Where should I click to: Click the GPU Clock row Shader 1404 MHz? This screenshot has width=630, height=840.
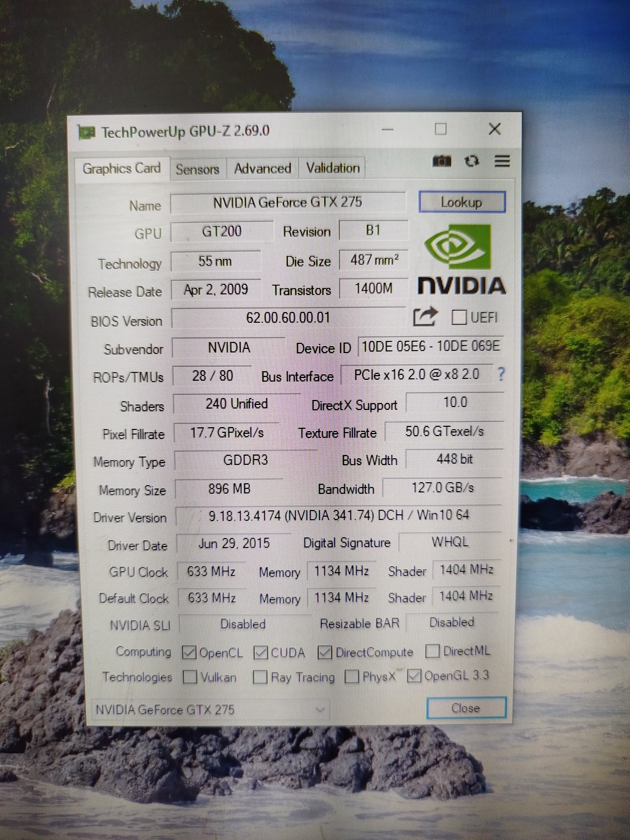(466, 570)
